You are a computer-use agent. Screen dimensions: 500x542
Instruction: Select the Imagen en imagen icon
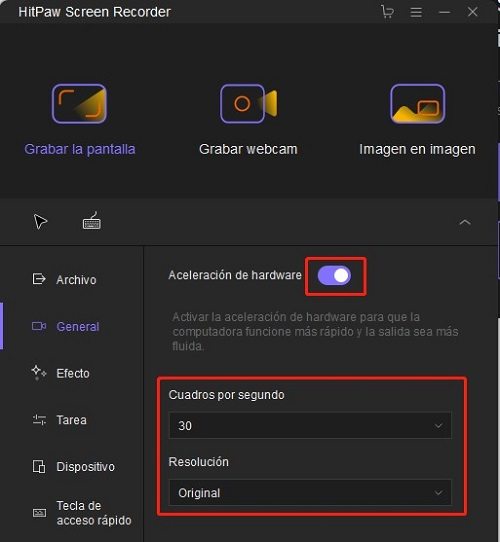(417, 103)
